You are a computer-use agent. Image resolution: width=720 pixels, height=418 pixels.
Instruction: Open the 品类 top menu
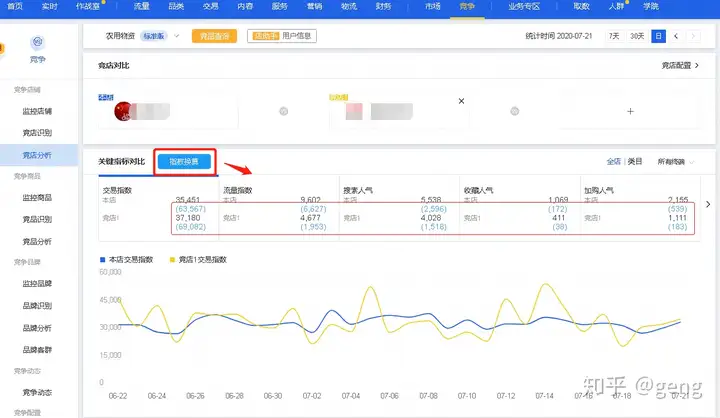tap(176, 6)
